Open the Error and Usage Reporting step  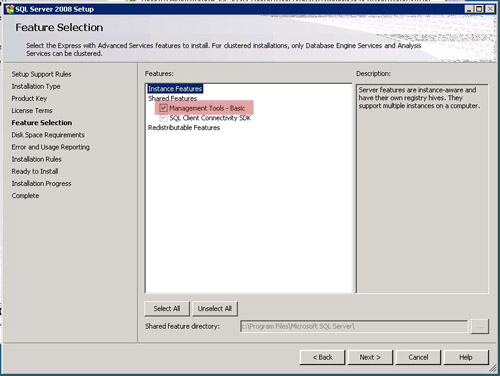click(x=51, y=147)
